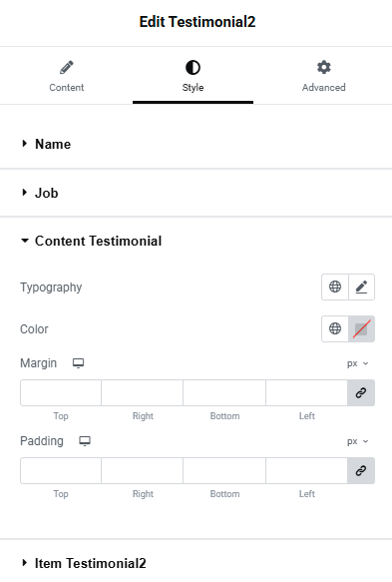The height and width of the screenshot is (582, 392).
Task: Select the Style tab
Action: (193, 77)
